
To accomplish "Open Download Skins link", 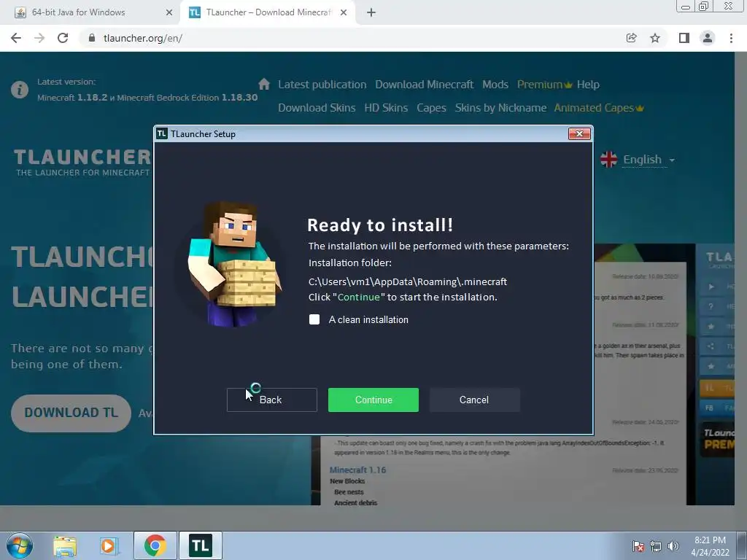I will (x=317, y=108).
